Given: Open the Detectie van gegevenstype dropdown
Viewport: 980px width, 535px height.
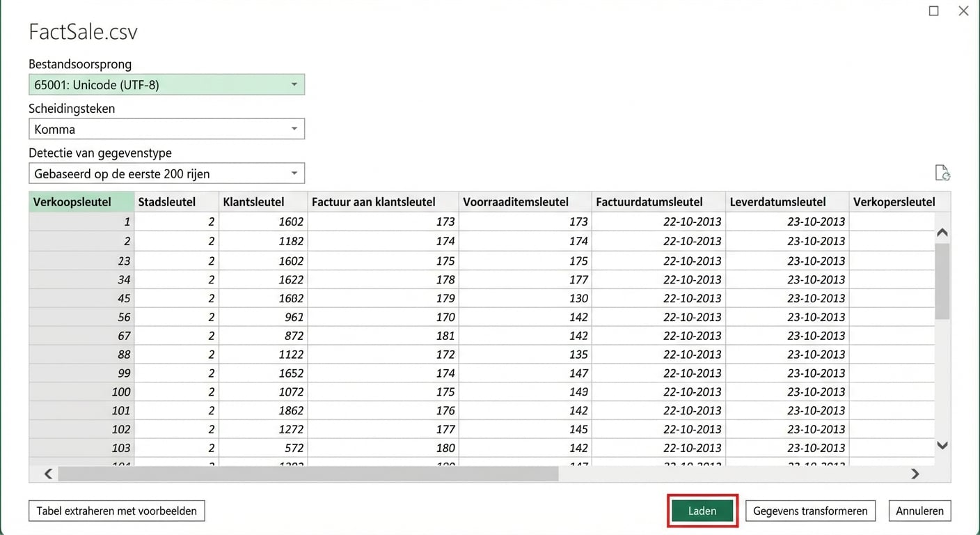Looking at the screenshot, I should [295, 173].
